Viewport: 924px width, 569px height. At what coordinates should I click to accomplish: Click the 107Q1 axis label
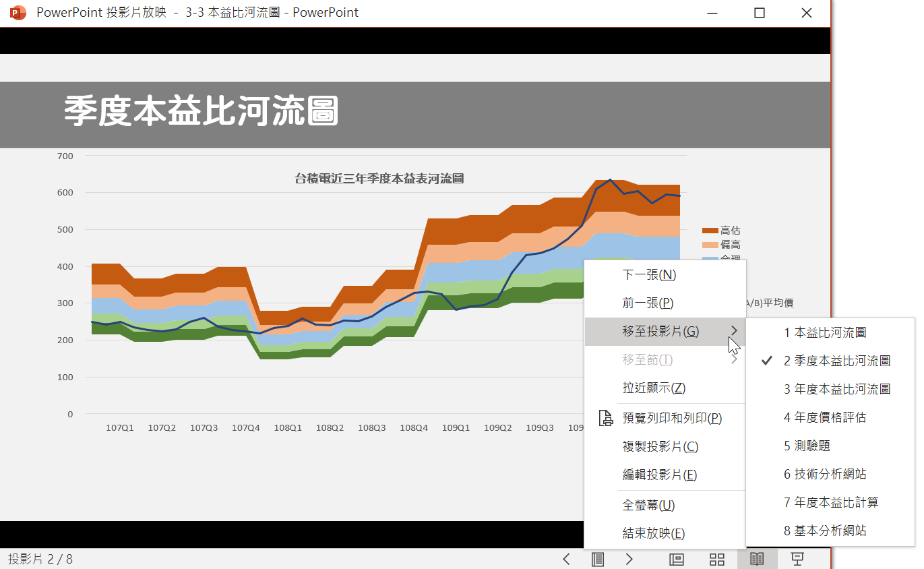(120, 427)
